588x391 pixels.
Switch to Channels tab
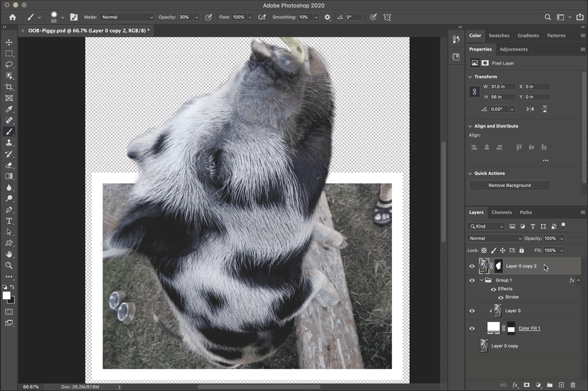click(x=502, y=213)
